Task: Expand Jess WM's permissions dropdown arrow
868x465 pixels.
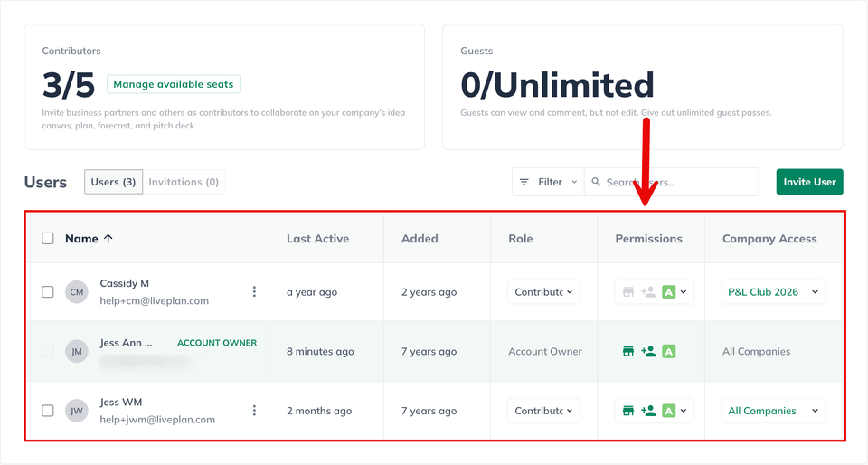Action: tap(684, 410)
